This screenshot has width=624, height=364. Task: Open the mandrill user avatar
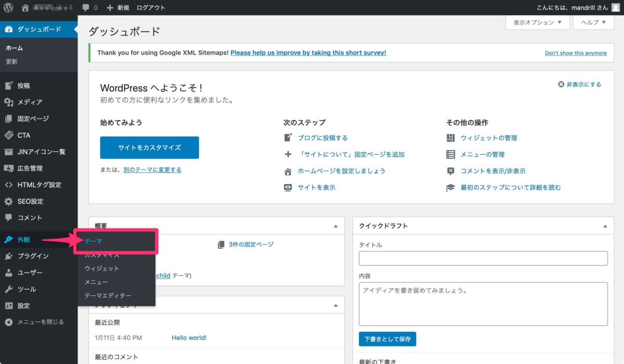(x=616, y=8)
